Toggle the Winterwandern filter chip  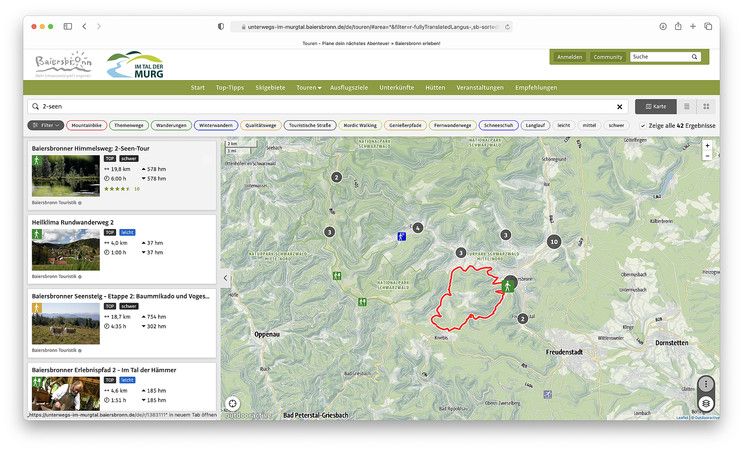(216, 126)
